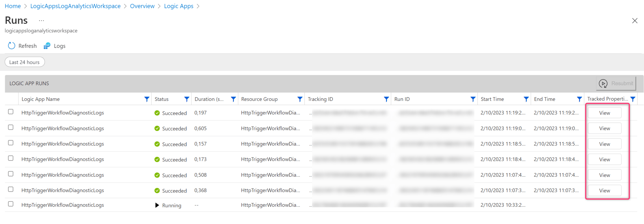
Task: Go to Home breadcrumb
Action: click(x=13, y=6)
